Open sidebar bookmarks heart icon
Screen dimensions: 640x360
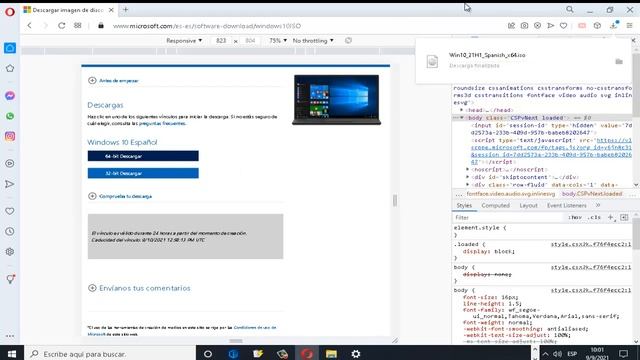point(10,211)
